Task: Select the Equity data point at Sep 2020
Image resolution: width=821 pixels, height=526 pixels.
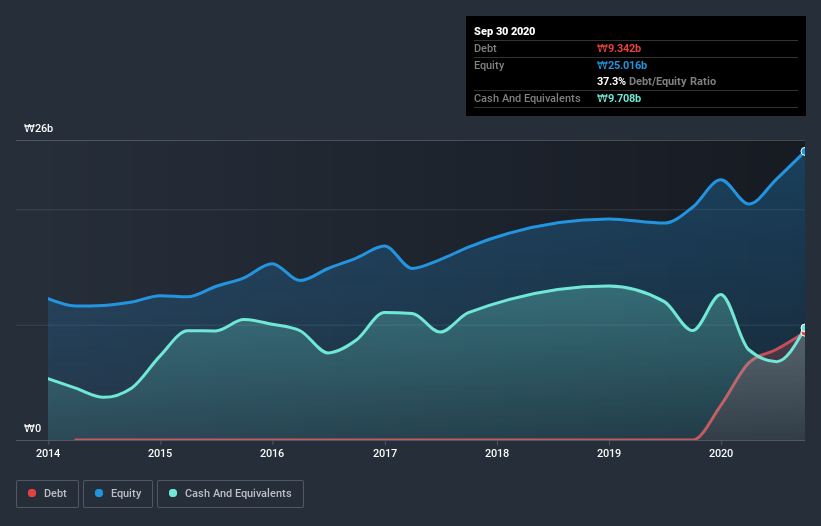Action: (804, 151)
